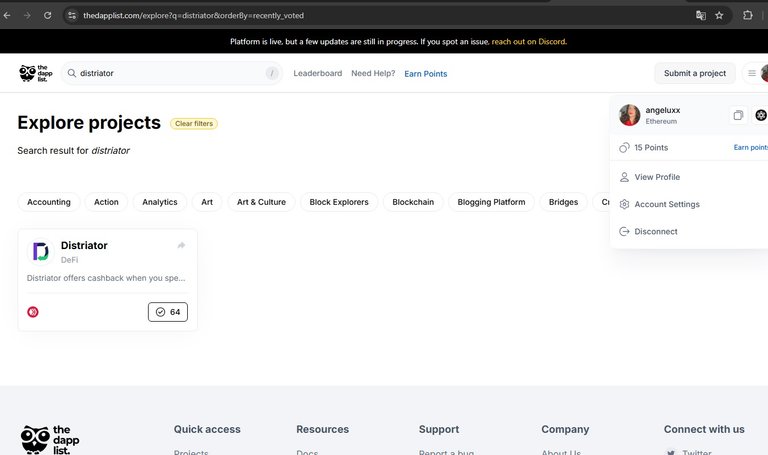Go back with the browser back arrow

[7, 16]
